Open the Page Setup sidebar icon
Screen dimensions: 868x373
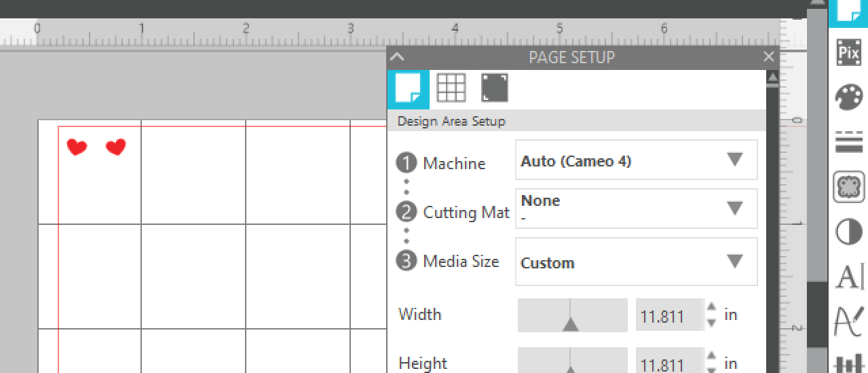(x=848, y=12)
